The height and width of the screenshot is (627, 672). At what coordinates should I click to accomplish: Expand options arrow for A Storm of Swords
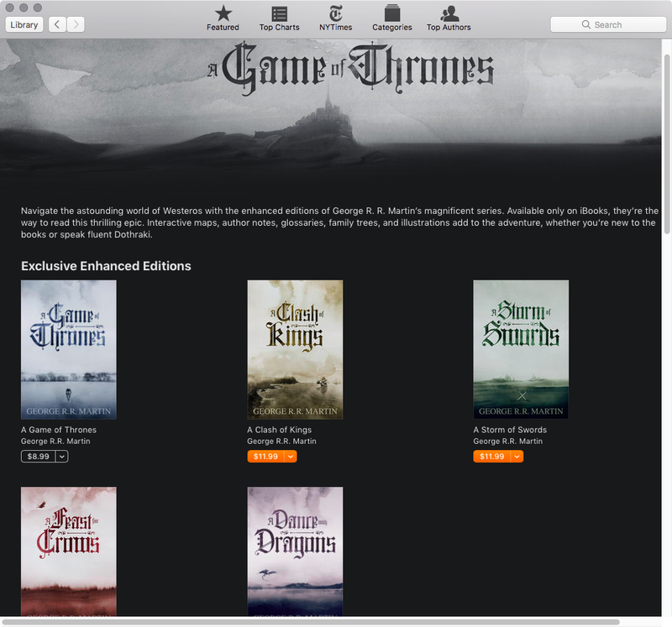tap(517, 457)
